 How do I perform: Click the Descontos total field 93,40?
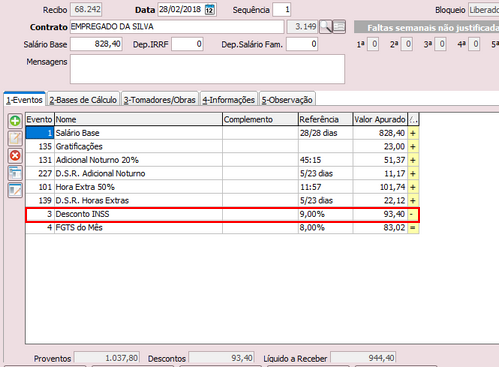(x=221, y=358)
